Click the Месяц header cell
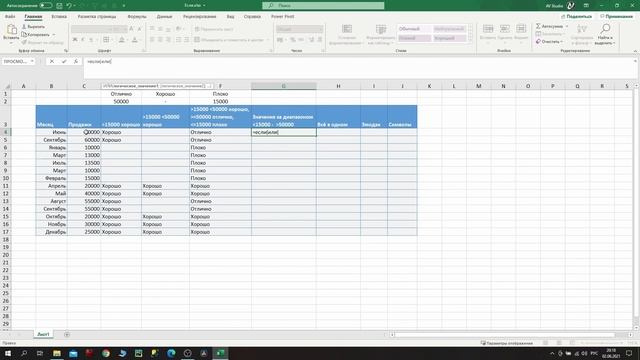640x360 pixels. click(x=51, y=117)
